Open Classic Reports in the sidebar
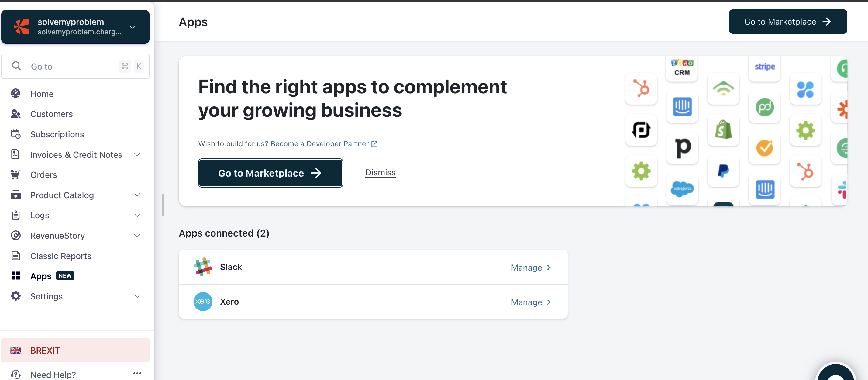 pyautogui.click(x=61, y=256)
